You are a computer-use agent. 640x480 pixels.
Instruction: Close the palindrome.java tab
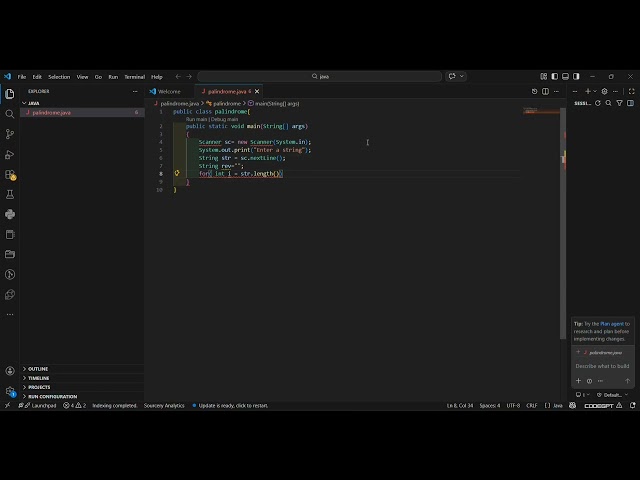pyautogui.click(x=257, y=91)
